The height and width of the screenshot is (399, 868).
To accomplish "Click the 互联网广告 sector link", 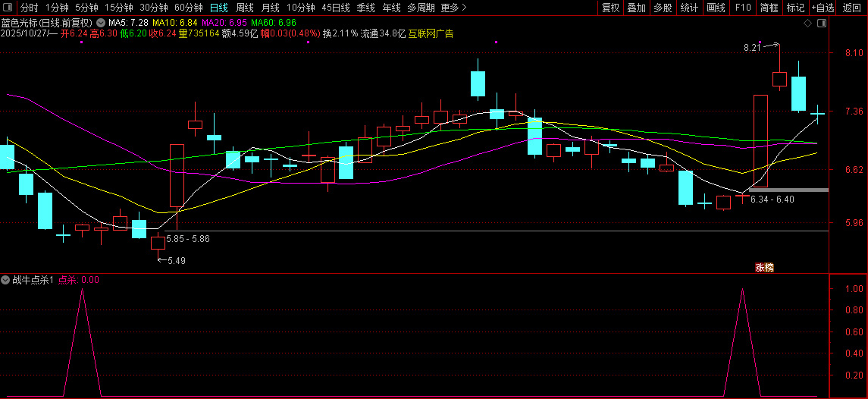I will 431,34.
